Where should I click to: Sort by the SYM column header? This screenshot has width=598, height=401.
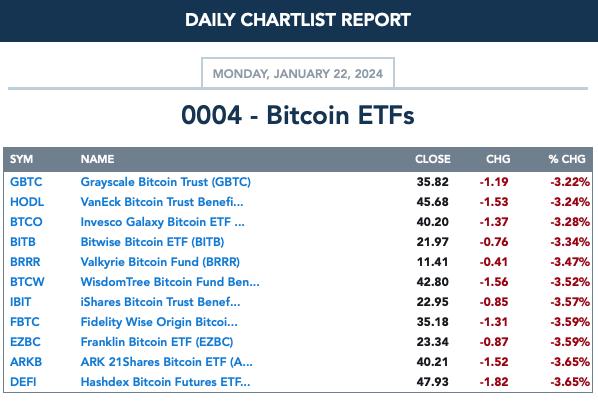(21, 159)
